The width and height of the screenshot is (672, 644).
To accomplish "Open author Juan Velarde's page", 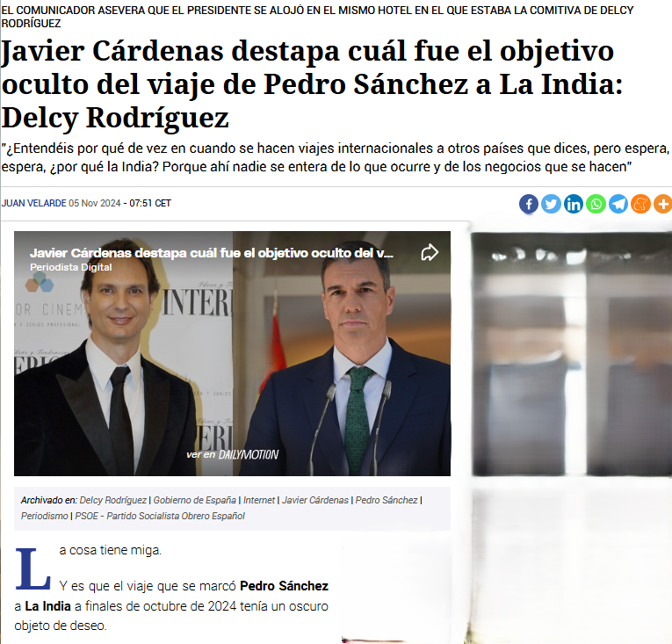I will 34,203.
